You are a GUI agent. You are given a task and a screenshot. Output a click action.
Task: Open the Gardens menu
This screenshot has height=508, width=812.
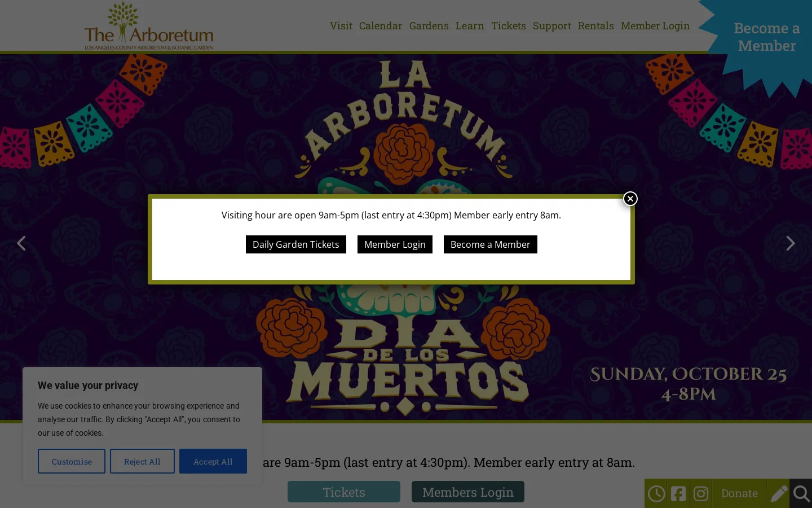[429, 26]
